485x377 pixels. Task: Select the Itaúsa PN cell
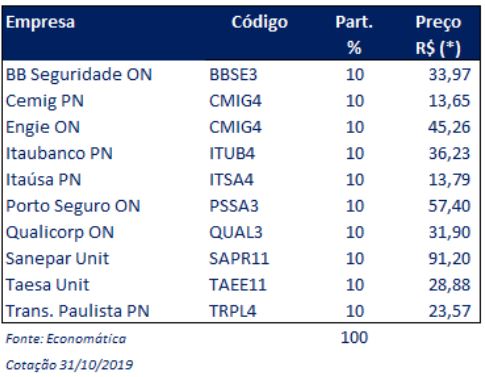(x=44, y=180)
